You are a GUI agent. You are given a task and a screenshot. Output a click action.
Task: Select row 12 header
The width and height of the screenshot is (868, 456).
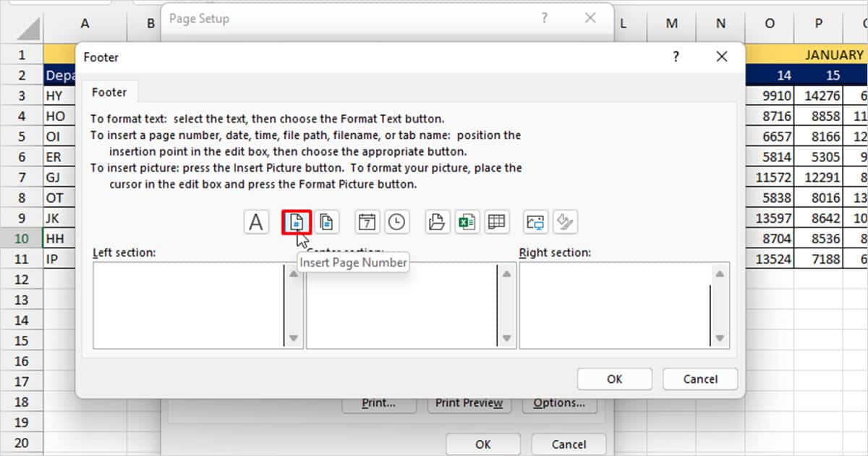(x=21, y=279)
